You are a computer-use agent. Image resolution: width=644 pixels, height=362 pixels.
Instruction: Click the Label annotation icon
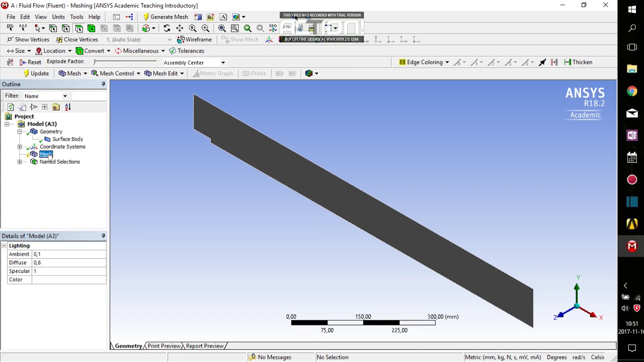tap(210, 17)
